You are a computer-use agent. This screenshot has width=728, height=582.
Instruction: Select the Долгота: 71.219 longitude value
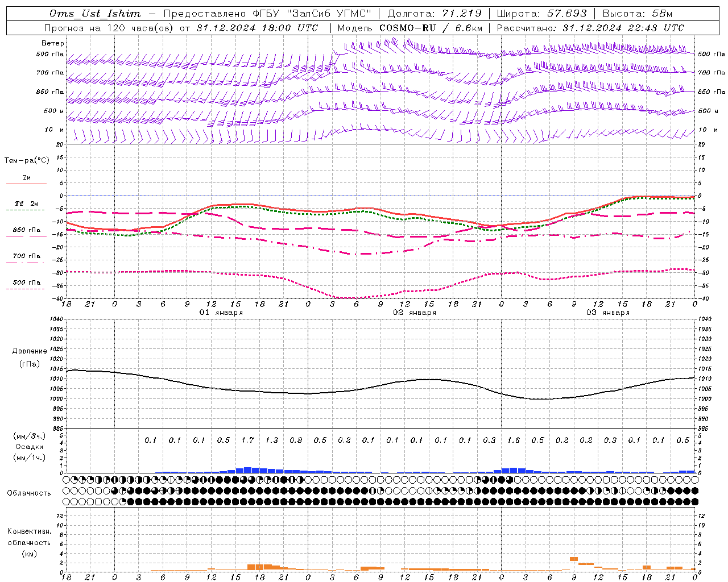pos(435,14)
